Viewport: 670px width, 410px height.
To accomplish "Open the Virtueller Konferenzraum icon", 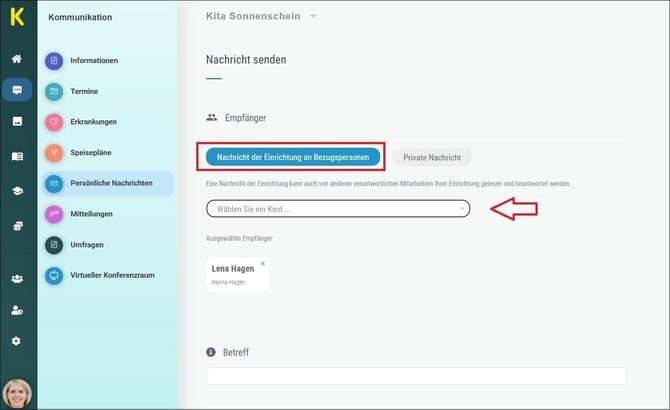I will point(54,275).
